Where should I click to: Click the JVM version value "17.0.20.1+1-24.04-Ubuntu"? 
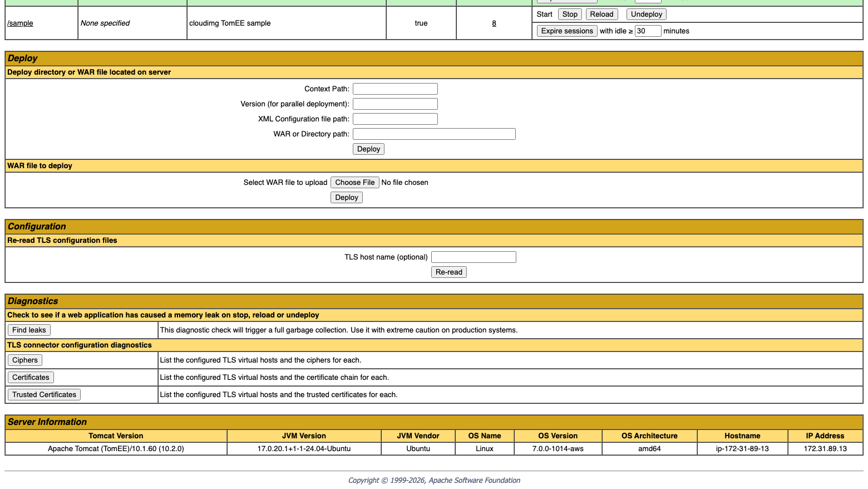[304, 449]
